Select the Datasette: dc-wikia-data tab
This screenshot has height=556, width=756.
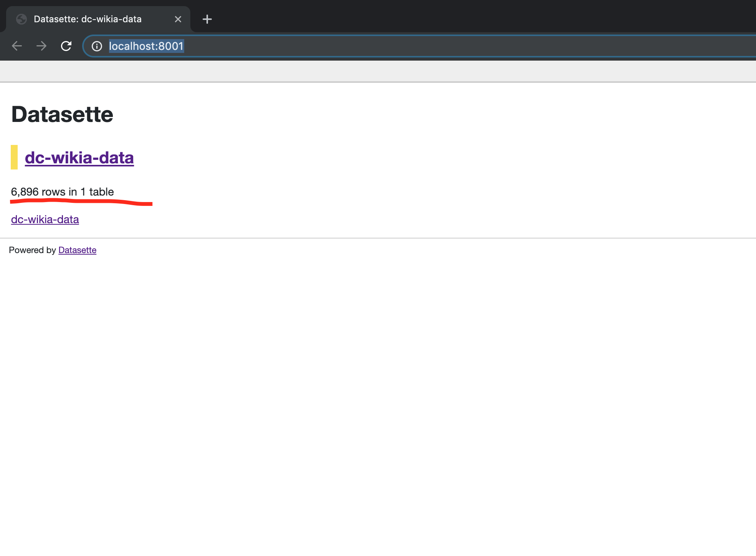click(98, 19)
